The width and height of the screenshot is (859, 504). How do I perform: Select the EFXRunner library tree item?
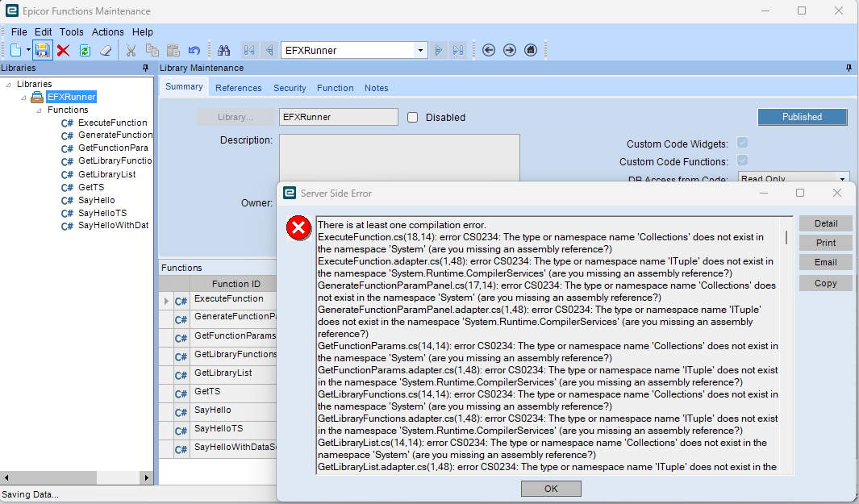point(71,97)
